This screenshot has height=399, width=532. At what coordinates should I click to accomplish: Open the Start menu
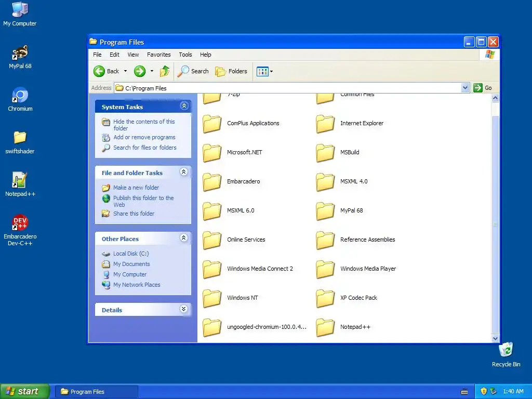click(x=25, y=391)
